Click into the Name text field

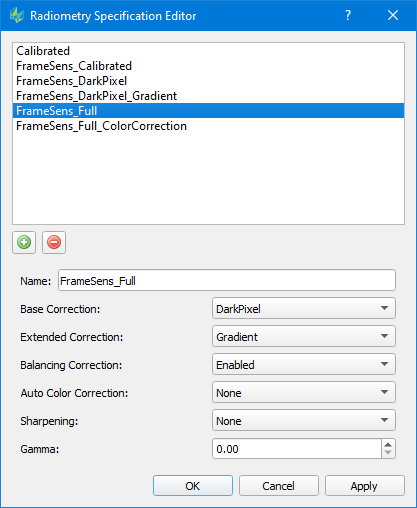pyautogui.click(x=227, y=280)
